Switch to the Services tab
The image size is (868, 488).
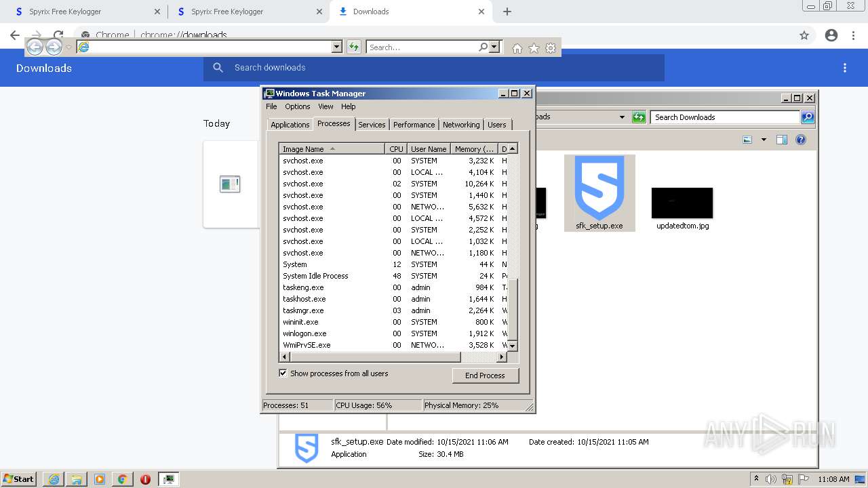[x=372, y=125]
